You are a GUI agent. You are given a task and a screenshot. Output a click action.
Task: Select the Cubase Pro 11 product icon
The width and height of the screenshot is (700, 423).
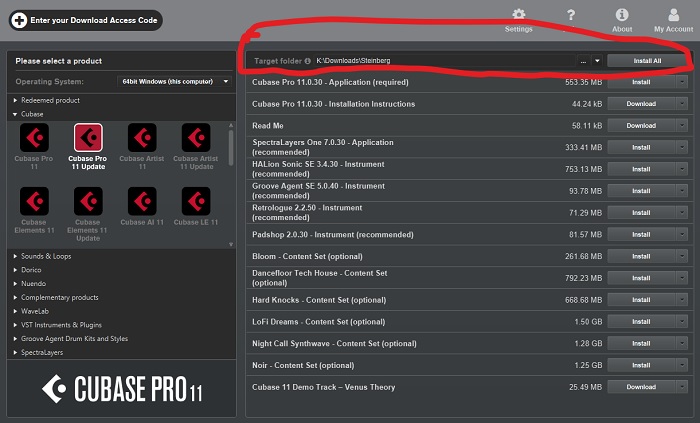pyautogui.click(x=34, y=138)
